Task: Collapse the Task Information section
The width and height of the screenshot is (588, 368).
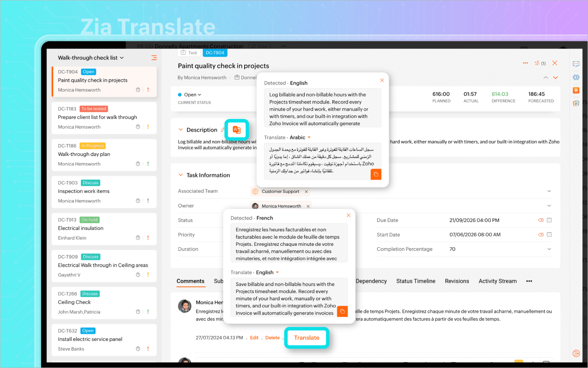Action: [x=180, y=175]
